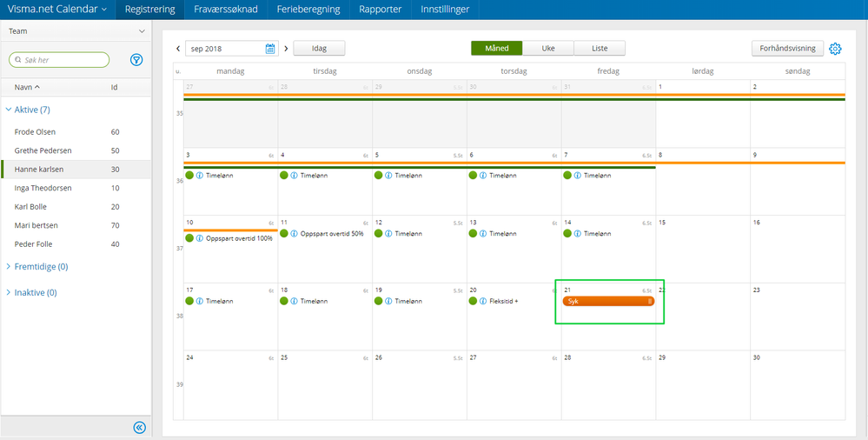Click info icon on 5 September Timelønn
Screen dimensions: 868x440
point(388,175)
